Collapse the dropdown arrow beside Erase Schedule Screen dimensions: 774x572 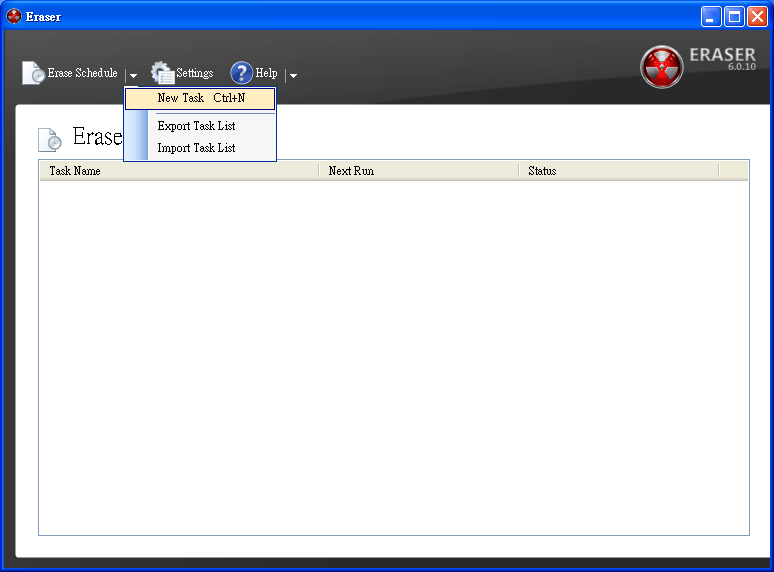(x=133, y=75)
